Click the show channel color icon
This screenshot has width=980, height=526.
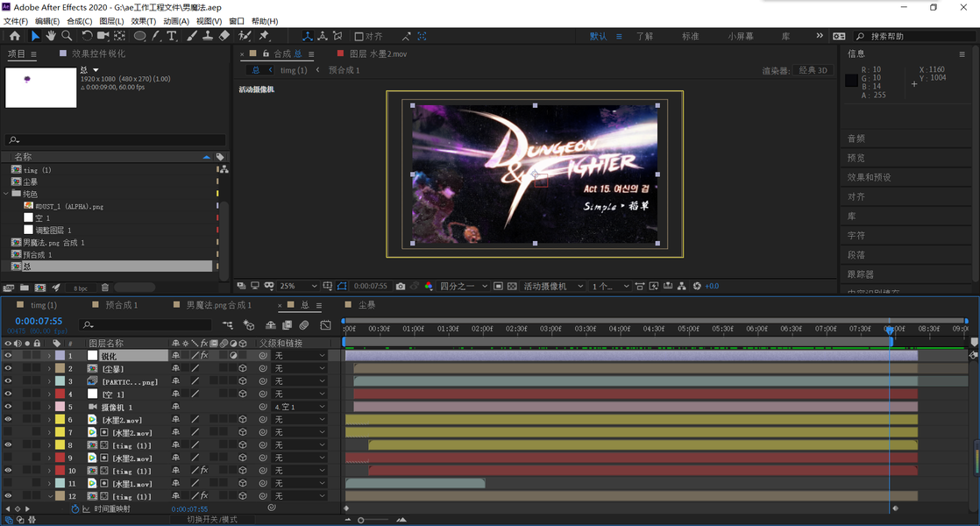(429, 286)
